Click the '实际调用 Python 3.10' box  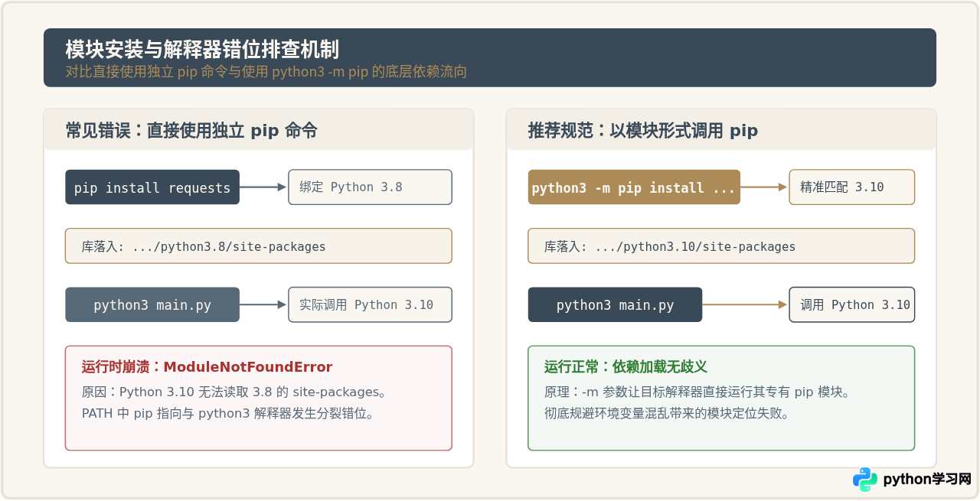[x=371, y=304]
